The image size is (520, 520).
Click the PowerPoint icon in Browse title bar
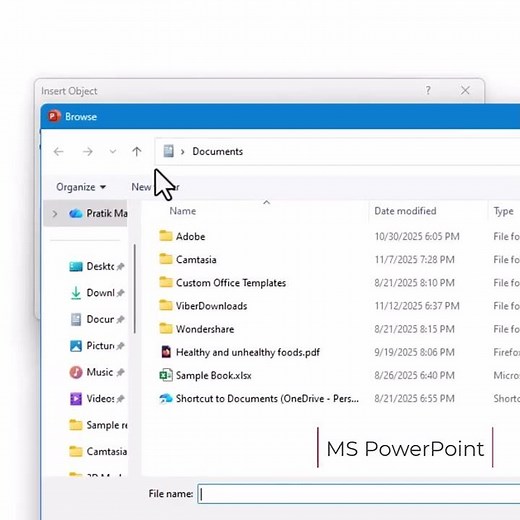pos(54,116)
